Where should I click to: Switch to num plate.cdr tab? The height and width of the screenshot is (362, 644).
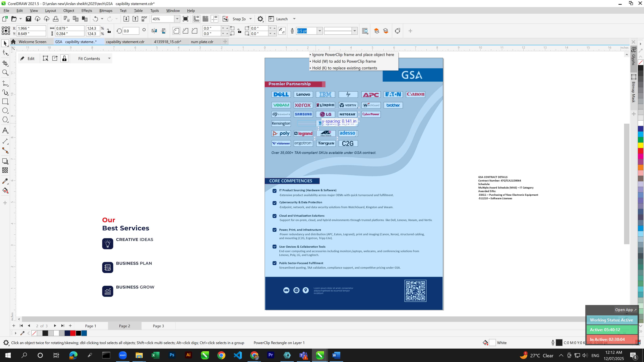coord(202,42)
